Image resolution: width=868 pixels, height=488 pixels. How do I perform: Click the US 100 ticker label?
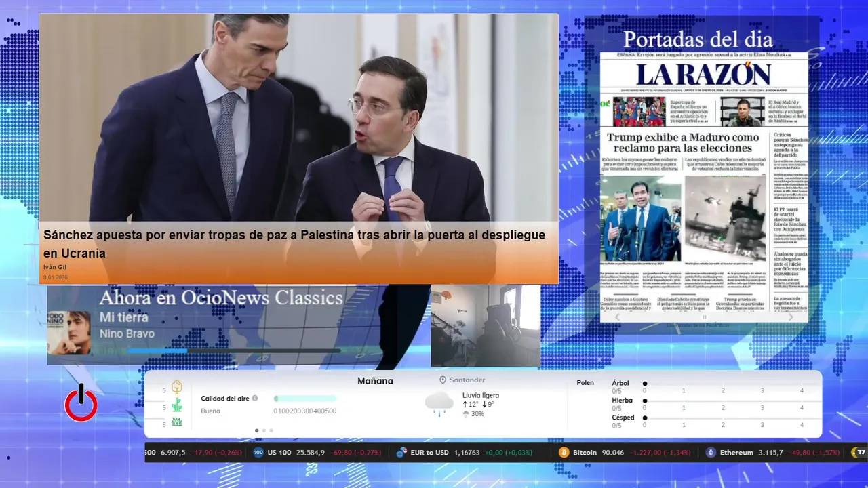coord(279,452)
